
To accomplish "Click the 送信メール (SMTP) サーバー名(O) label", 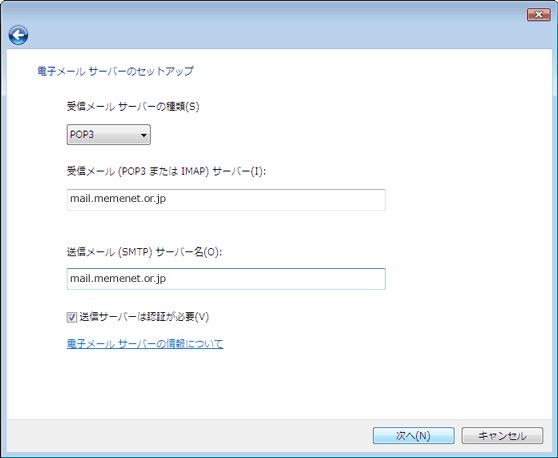I will coord(144,252).
